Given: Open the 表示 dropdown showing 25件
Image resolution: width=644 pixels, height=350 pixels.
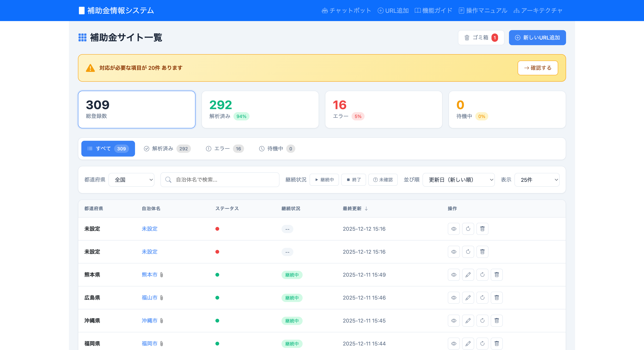Looking at the screenshot, I should pos(537,180).
